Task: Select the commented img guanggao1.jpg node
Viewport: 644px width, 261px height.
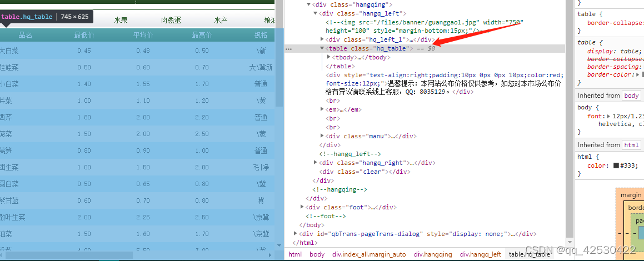Action: click(425, 26)
